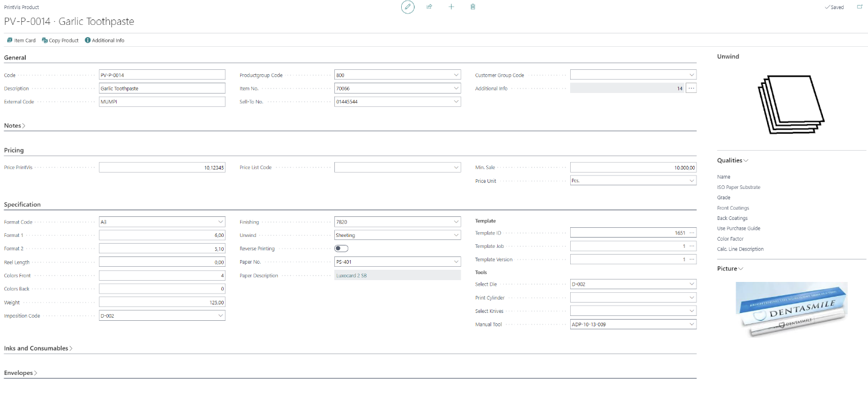Open the Price Unit dropdown
The height and width of the screenshot is (398, 868).
point(691,181)
